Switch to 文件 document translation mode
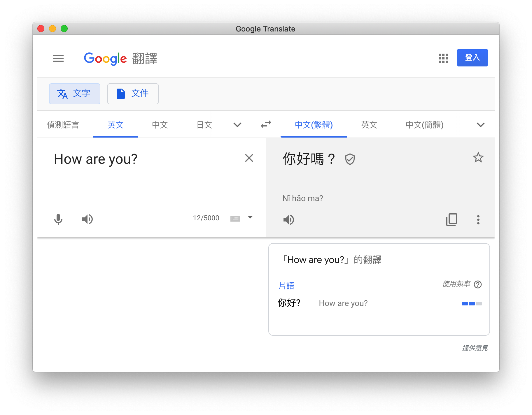 pyautogui.click(x=133, y=94)
